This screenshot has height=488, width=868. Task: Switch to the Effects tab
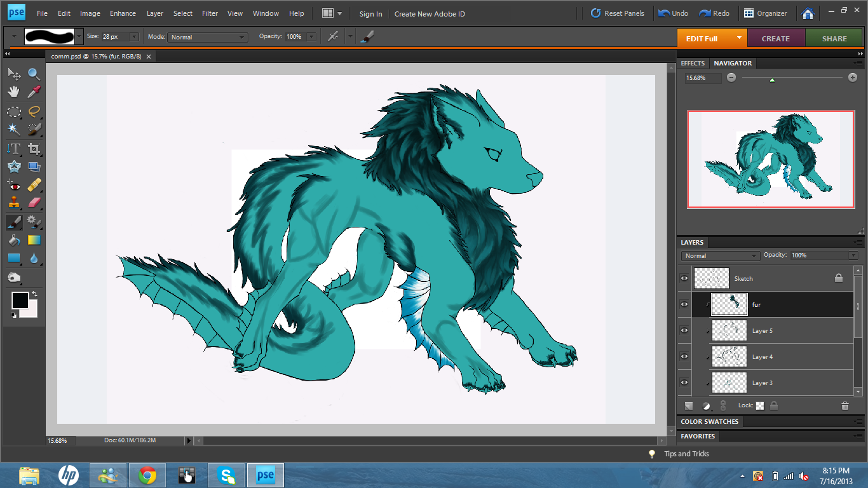(693, 64)
